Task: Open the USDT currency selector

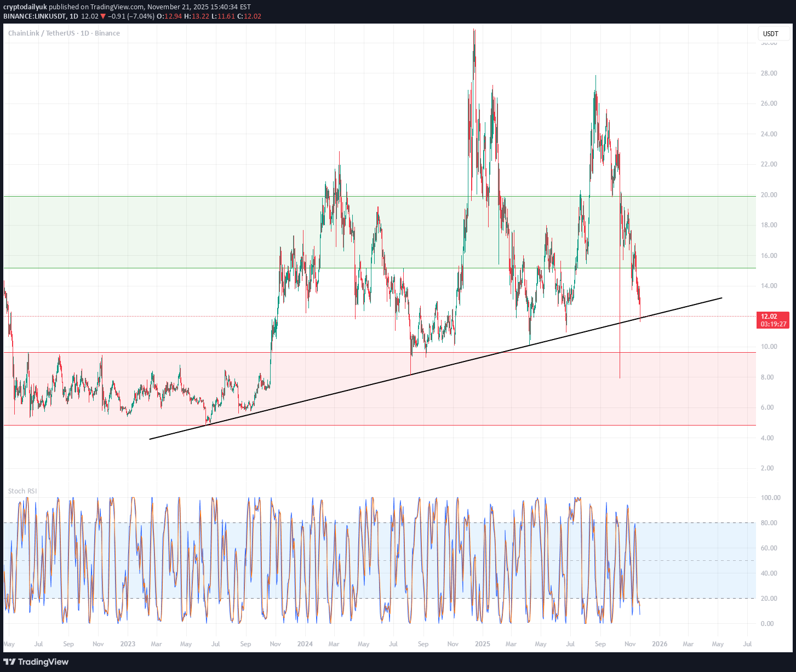Action: coord(770,34)
